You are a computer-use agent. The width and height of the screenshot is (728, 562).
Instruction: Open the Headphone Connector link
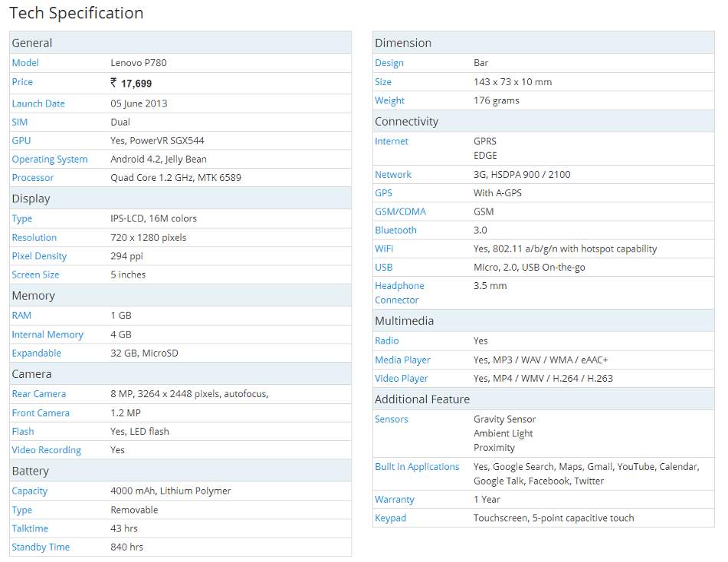coord(399,293)
